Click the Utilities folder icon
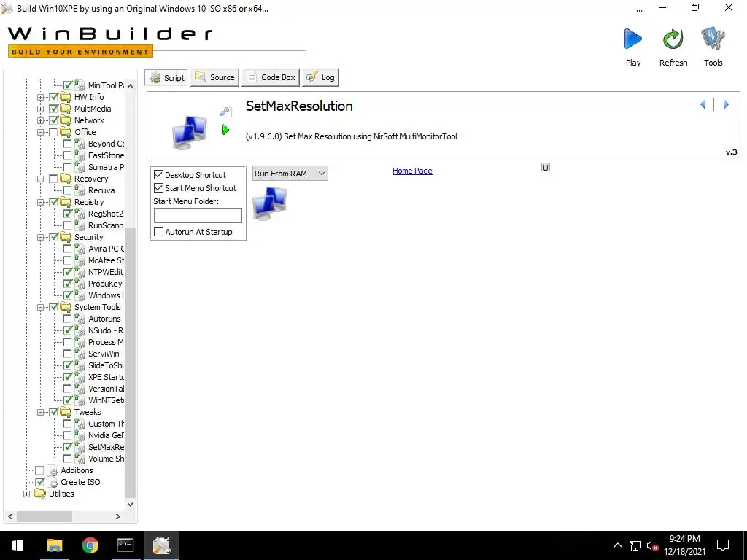 pyautogui.click(x=40, y=494)
